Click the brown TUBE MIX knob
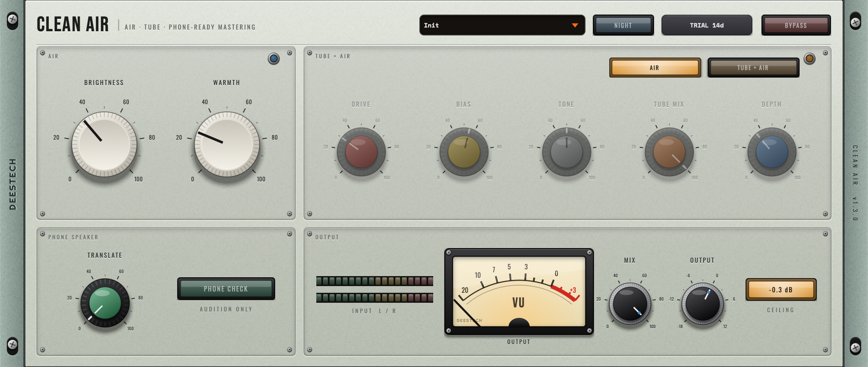 click(x=669, y=152)
